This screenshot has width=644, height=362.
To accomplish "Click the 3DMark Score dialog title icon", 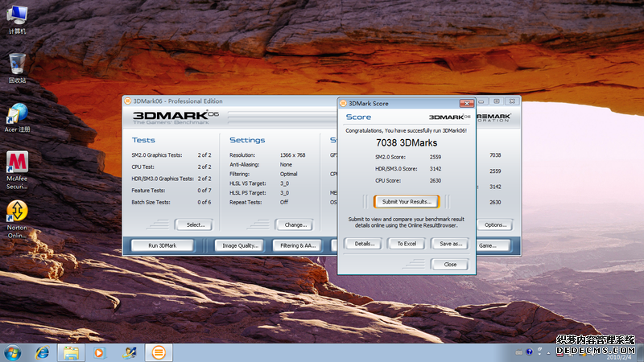I will point(343,104).
